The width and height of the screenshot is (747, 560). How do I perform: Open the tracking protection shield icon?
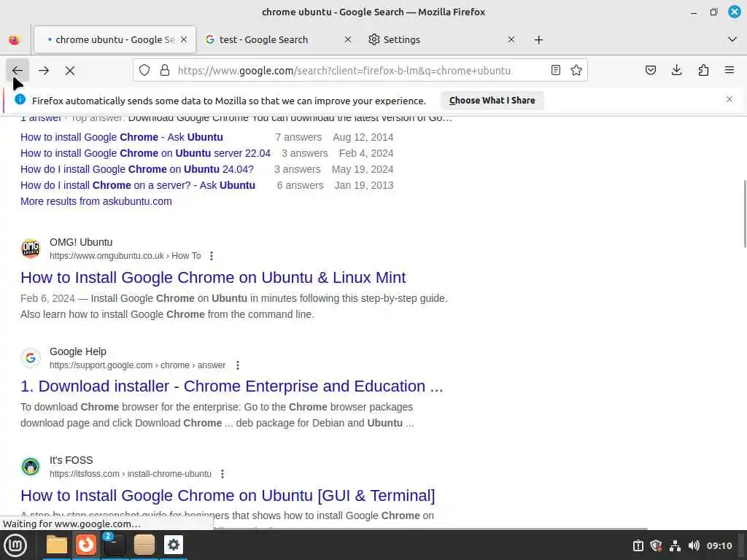(144, 71)
